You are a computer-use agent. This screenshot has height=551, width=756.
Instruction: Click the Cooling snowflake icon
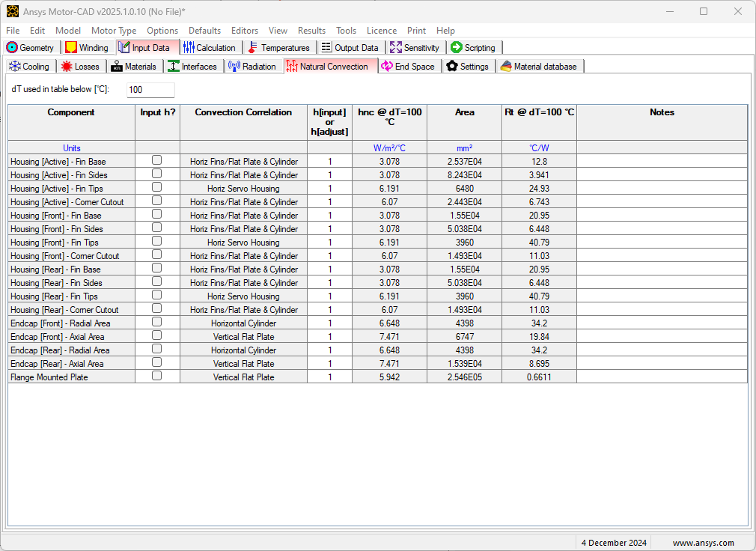click(x=15, y=66)
